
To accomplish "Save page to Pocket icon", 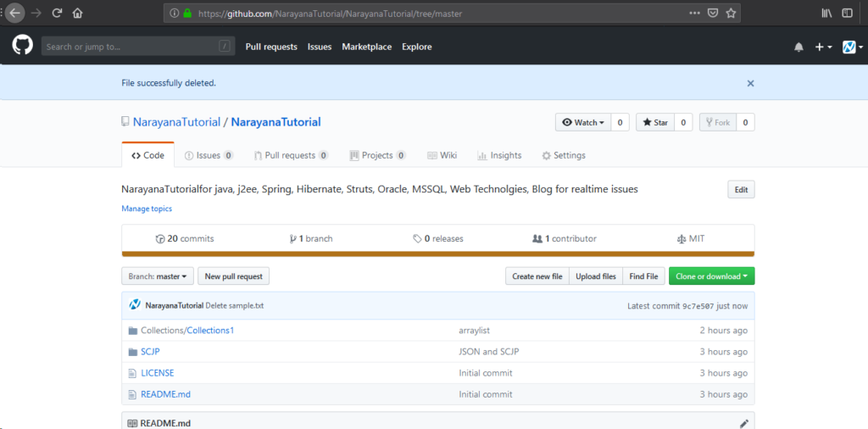I will pos(714,14).
